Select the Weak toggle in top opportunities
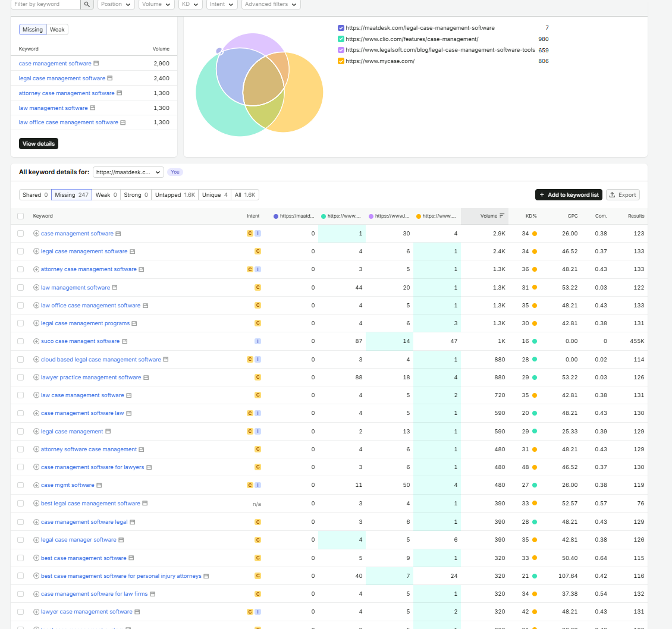672x629 pixels. click(x=57, y=30)
